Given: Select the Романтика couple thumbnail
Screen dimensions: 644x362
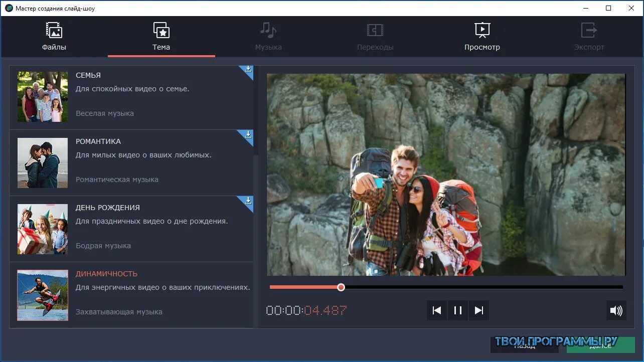Looking at the screenshot, I should click(x=43, y=163).
